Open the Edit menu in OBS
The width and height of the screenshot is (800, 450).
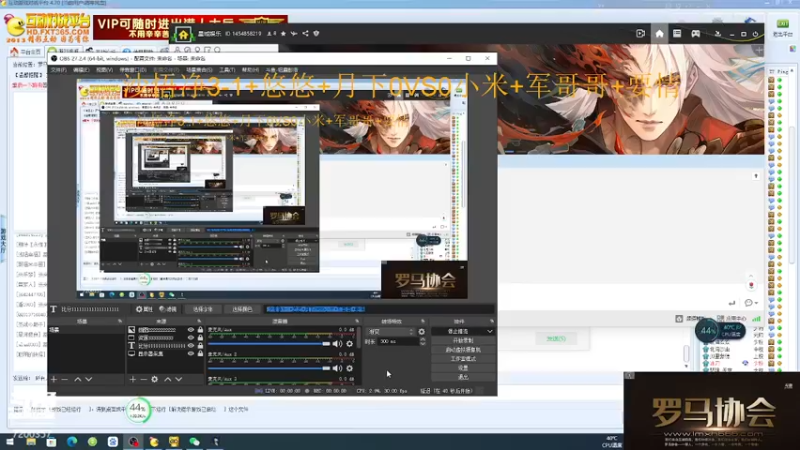[x=81, y=70]
